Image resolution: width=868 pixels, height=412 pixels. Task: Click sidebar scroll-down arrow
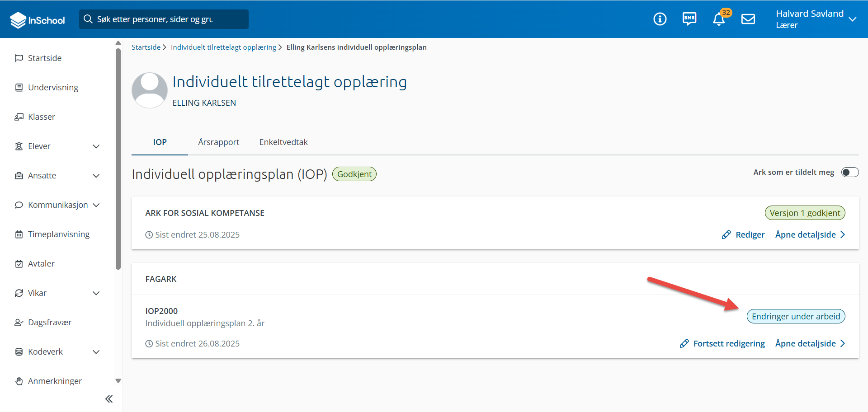(x=118, y=381)
